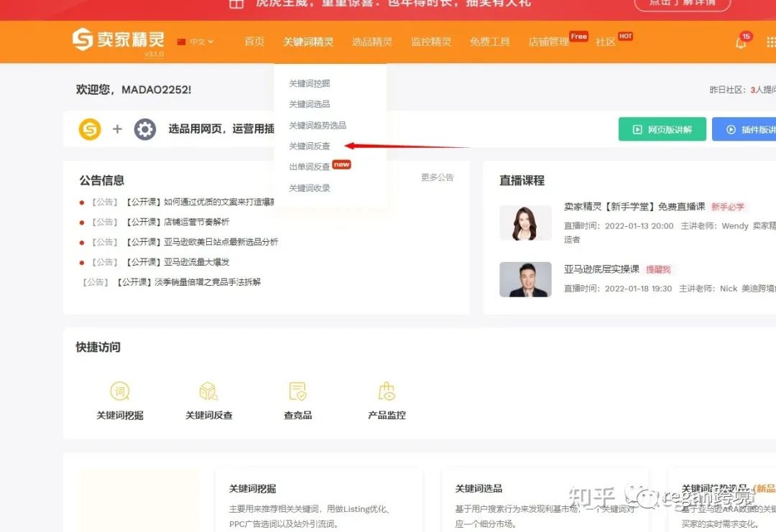Select 关键词挖掘 in the dropdown menu
This screenshot has width=776, height=532.
pyautogui.click(x=309, y=83)
